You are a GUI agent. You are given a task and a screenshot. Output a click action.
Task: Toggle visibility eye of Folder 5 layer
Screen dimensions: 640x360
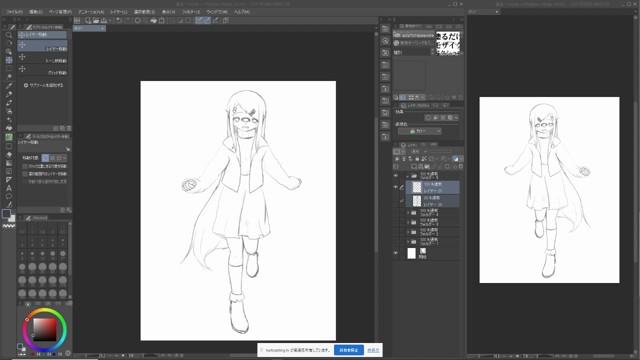pos(396,176)
